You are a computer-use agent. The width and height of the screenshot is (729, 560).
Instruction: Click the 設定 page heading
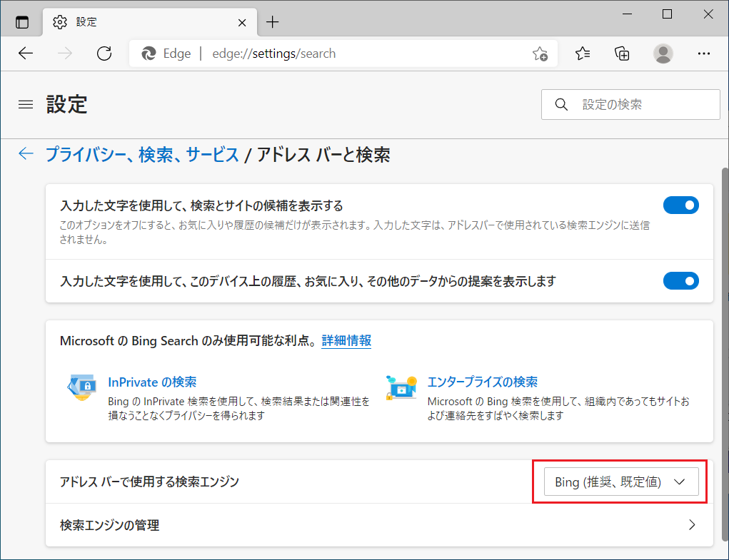(66, 104)
